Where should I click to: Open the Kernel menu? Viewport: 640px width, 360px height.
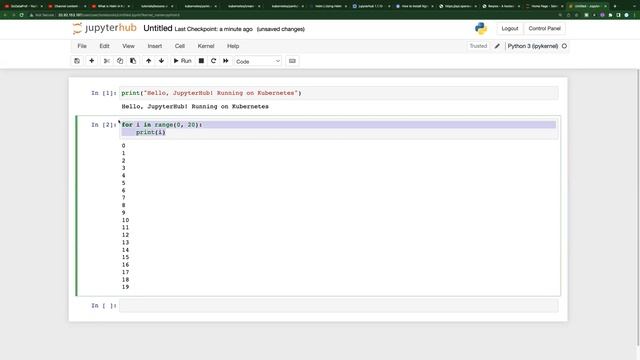[206, 46]
